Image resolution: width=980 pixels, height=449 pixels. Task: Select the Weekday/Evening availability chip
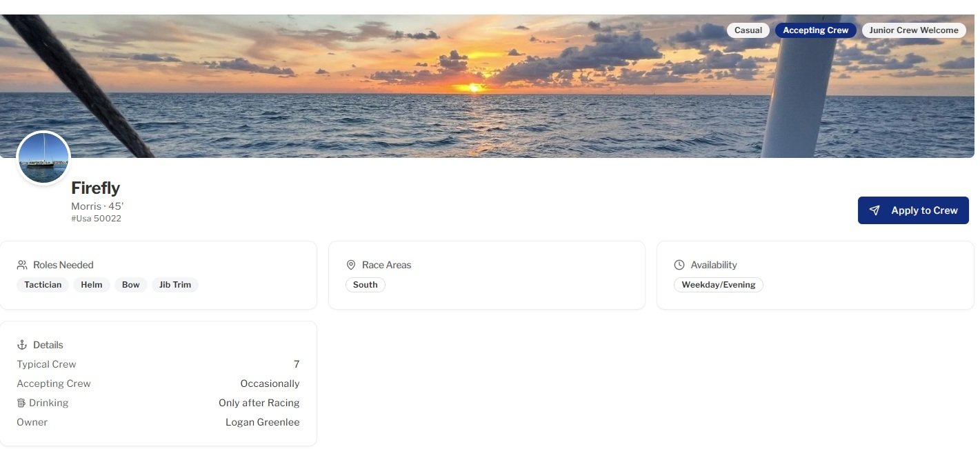[719, 285]
